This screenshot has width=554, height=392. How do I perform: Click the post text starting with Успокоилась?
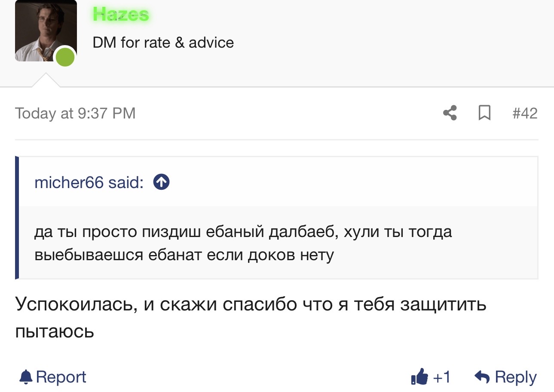pos(251,317)
